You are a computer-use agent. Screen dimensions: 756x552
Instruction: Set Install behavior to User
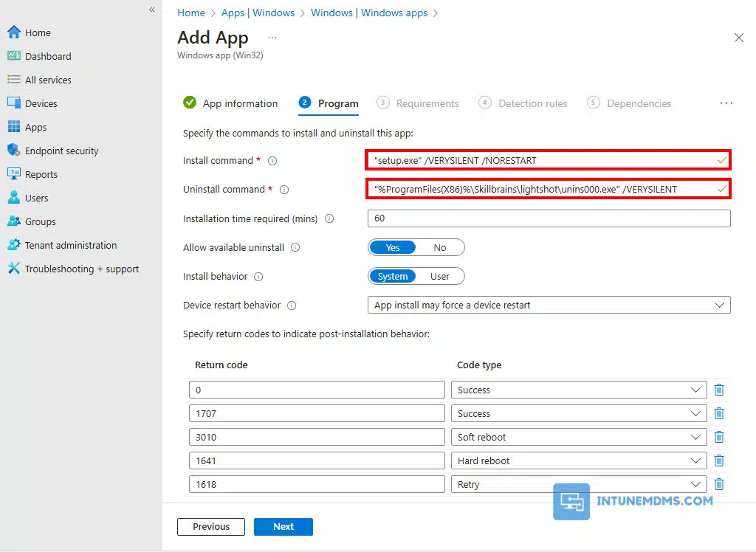(440, 276)
